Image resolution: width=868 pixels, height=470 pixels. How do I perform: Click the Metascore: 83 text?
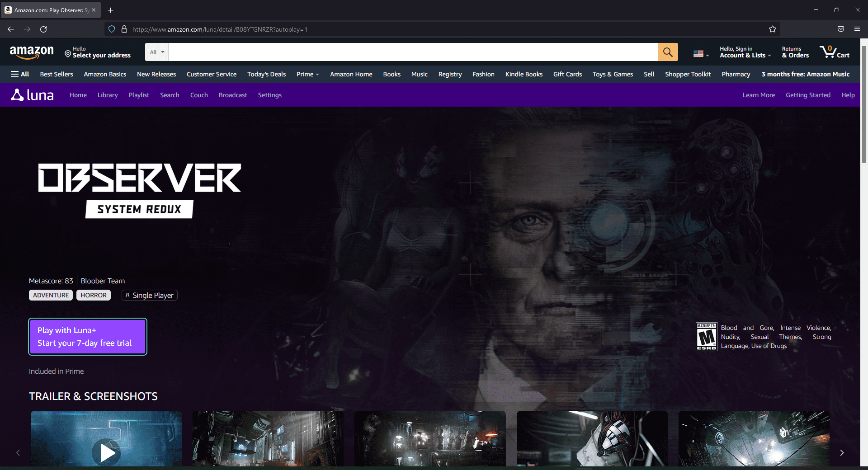(x=51, y=281)
